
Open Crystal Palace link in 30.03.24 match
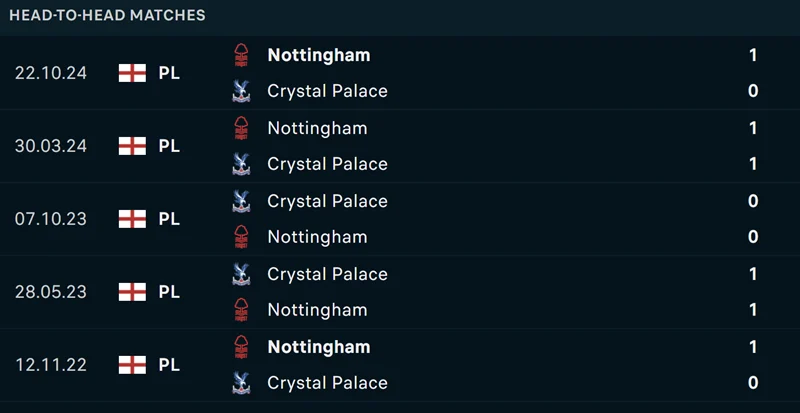(x=327, y=164)
